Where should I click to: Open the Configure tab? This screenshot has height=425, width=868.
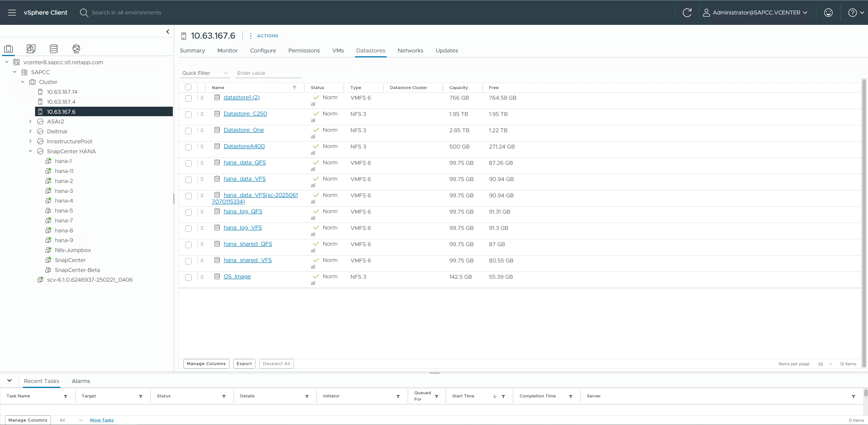(x=263, y=50)
